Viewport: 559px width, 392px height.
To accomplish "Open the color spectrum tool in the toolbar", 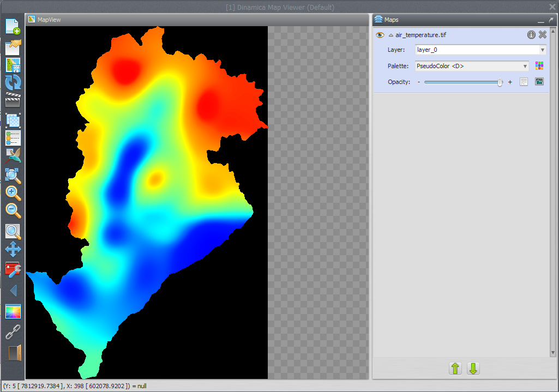I will pos(13,312).
